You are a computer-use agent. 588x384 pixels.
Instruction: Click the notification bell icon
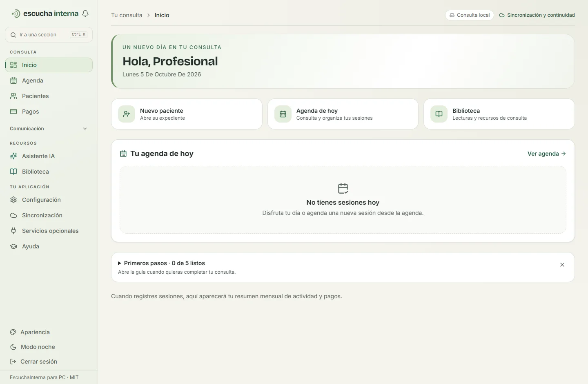click(x=85, y=13)
